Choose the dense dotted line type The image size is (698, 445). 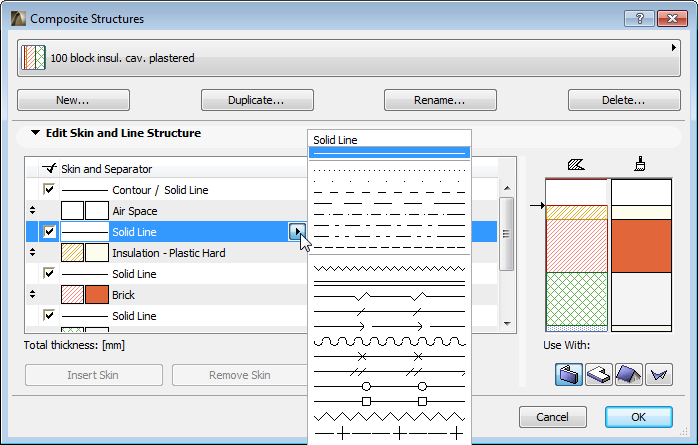click(x=390, y=170)
